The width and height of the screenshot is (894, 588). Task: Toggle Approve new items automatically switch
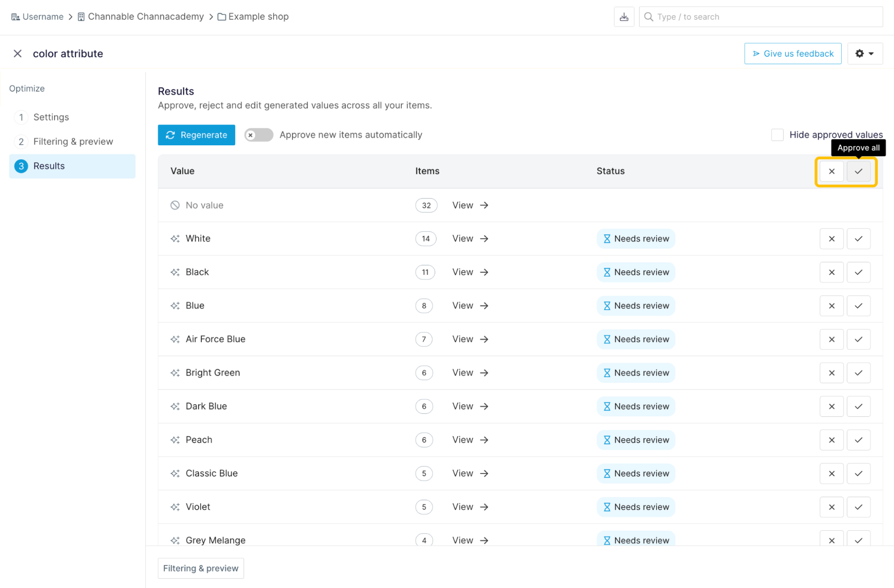(x=258, y=135)
